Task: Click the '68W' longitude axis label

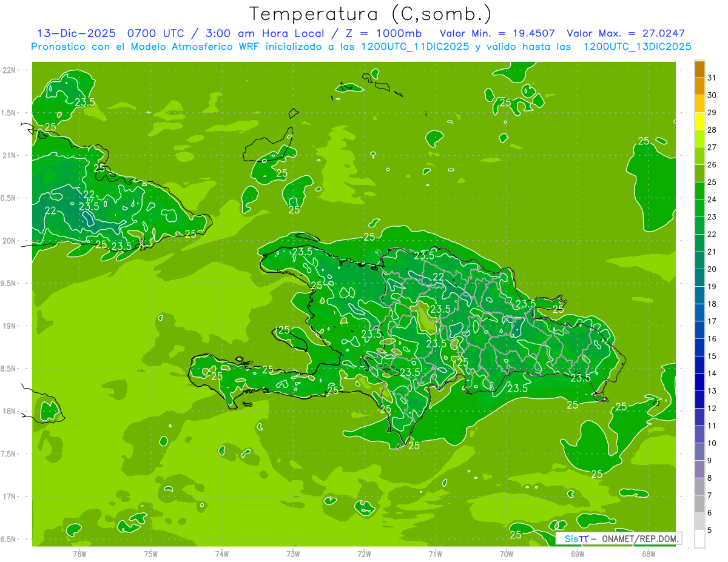Action: (x=649, y=554)
